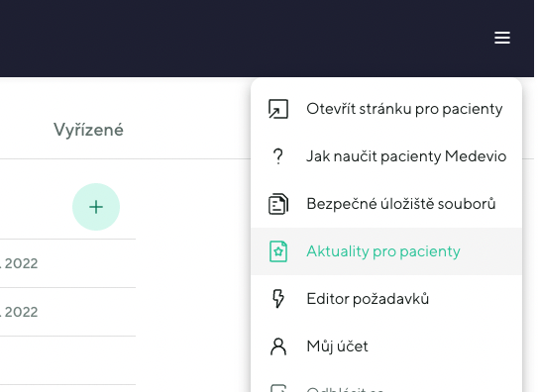Open the hamburger menu in header
This screenshot has width=538, height=392.
coord(502,38)
